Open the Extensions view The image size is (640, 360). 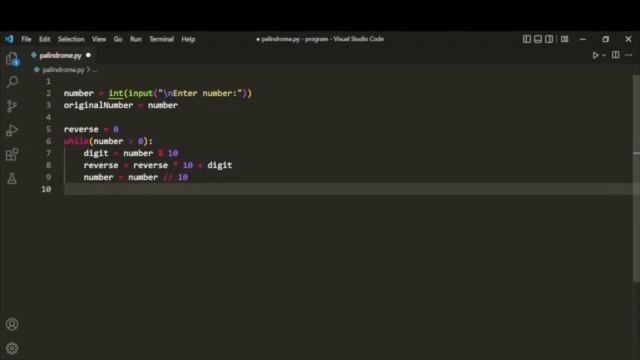click(x=12, y=154)
